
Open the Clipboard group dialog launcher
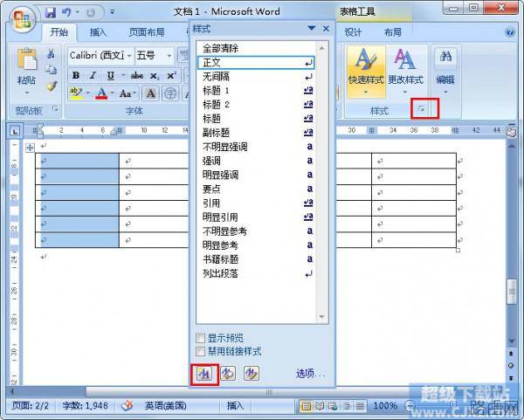(55, 108)
